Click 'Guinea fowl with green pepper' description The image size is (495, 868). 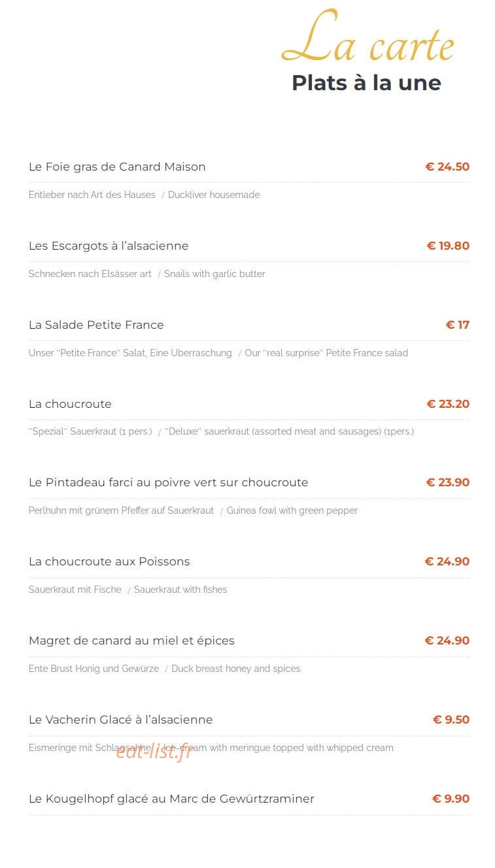pos(292,510)
